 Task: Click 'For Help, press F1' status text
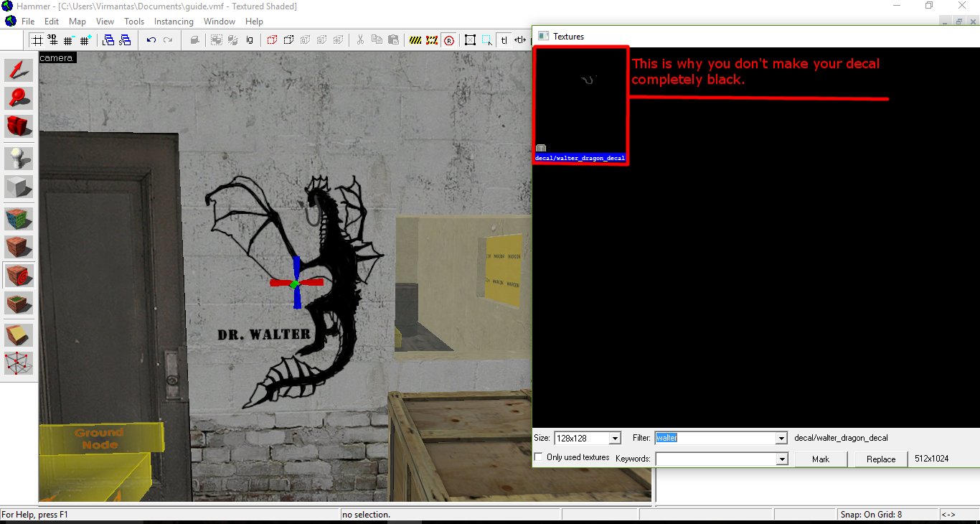point(34,515)
